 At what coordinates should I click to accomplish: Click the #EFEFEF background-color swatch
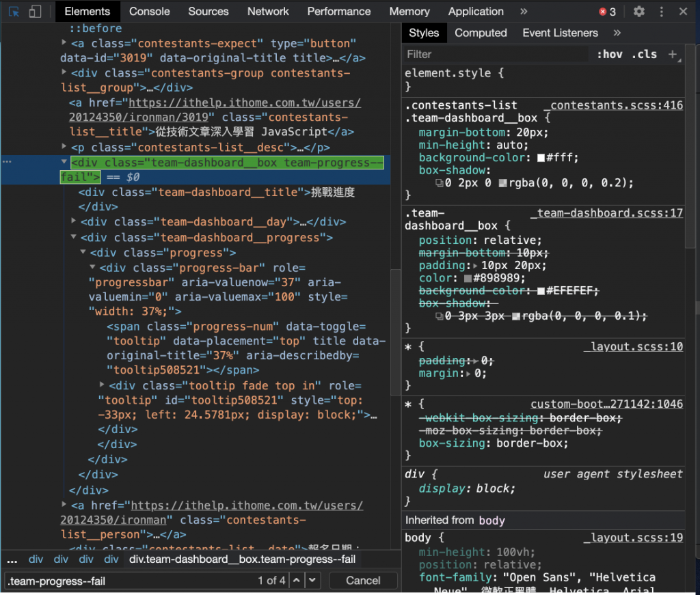coord(541,291)
